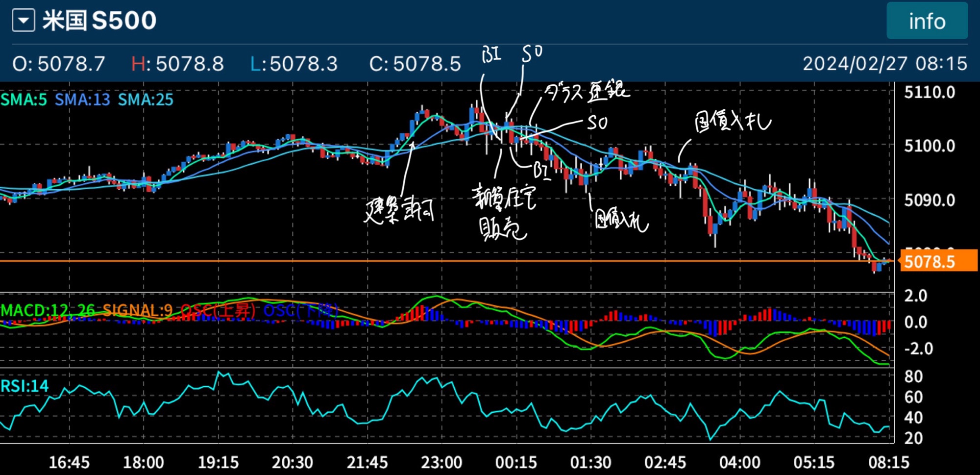The width and height of the screenshot is (980, 475).
Task: Click the 5100.0 price axis label
Action: click(x=930, y=146)
